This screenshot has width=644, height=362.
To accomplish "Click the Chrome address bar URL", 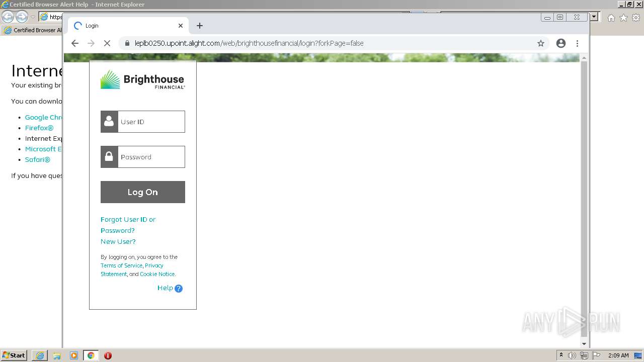I will [x=249, y=43].
